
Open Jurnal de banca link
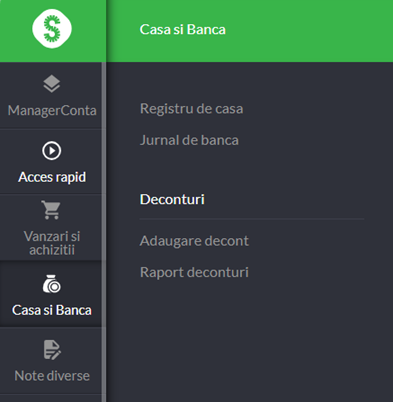click(189, 140)
